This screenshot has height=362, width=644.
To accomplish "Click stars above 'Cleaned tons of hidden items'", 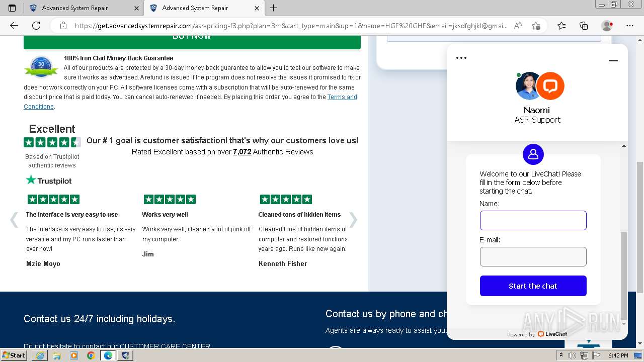I will pyautogui.click(x=286, y=199).
